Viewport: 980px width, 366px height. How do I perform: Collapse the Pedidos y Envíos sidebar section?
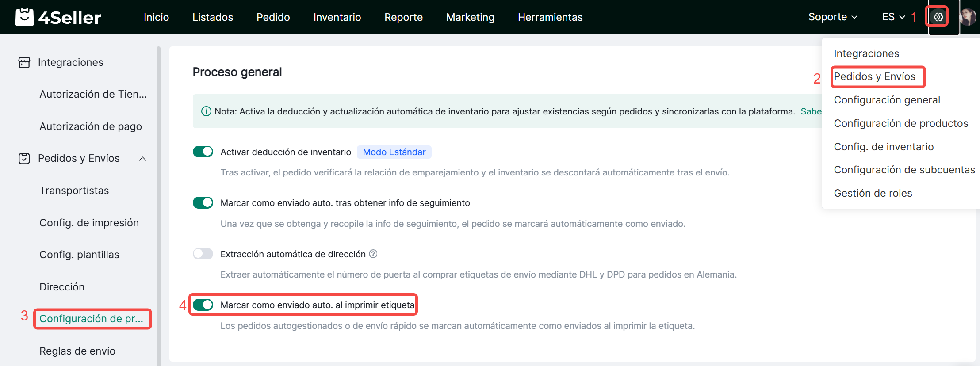142,159
